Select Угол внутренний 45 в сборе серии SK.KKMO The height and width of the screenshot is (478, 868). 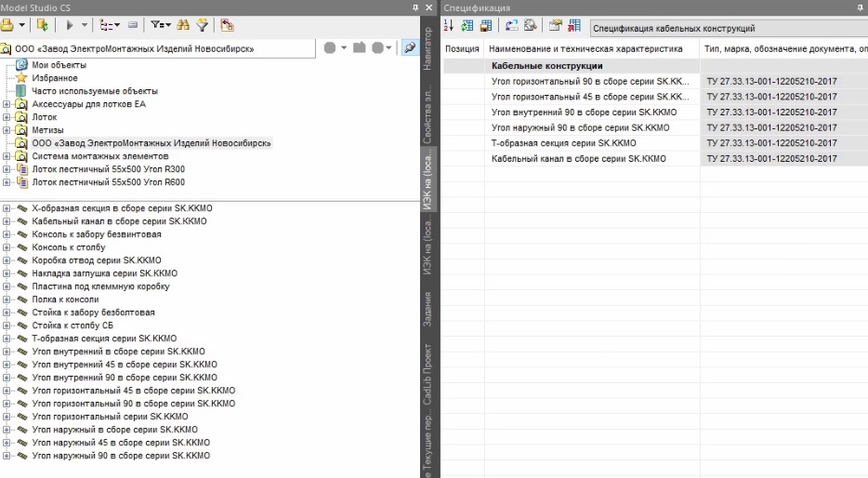pyautogui.click(x=124, y=365)
